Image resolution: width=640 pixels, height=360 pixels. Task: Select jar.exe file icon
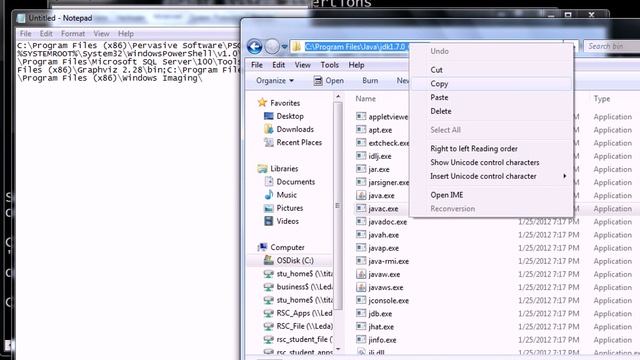coord(361,169)
